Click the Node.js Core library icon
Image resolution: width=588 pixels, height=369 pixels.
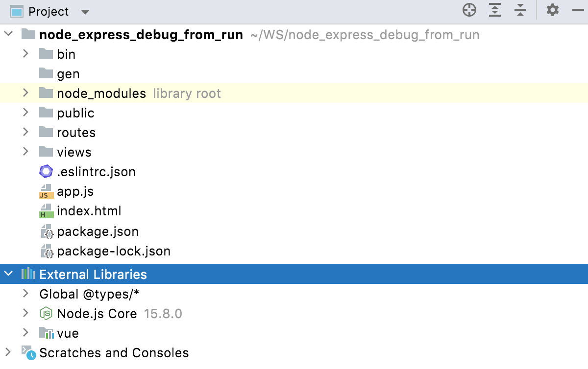[46, 313]
